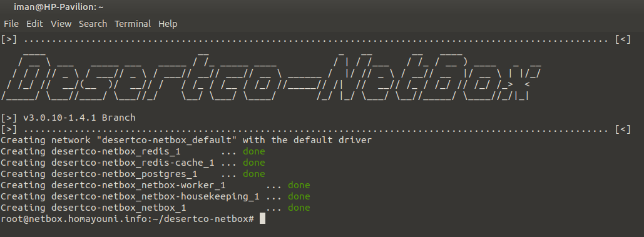This screenshot has height=237, width=644.
Task: Open the File menu
Action: (11, 24)
